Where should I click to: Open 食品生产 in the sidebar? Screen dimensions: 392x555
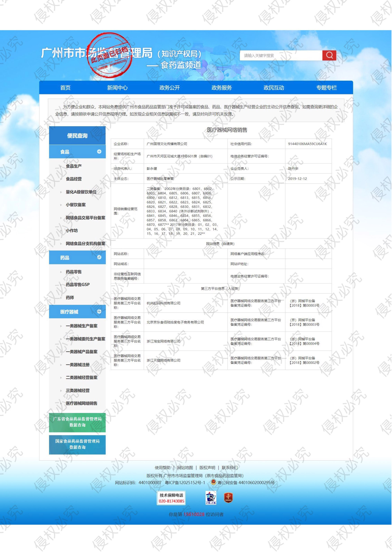coord(74,166)
